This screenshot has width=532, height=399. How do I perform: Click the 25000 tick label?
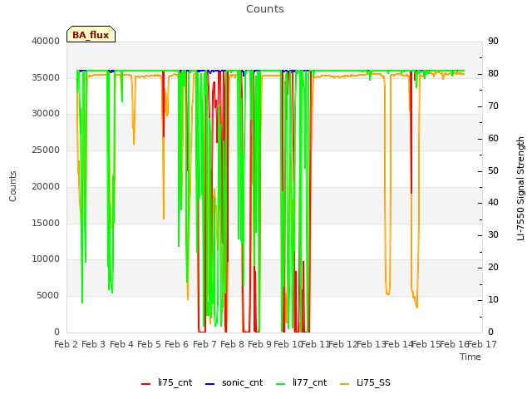point(46,150)
